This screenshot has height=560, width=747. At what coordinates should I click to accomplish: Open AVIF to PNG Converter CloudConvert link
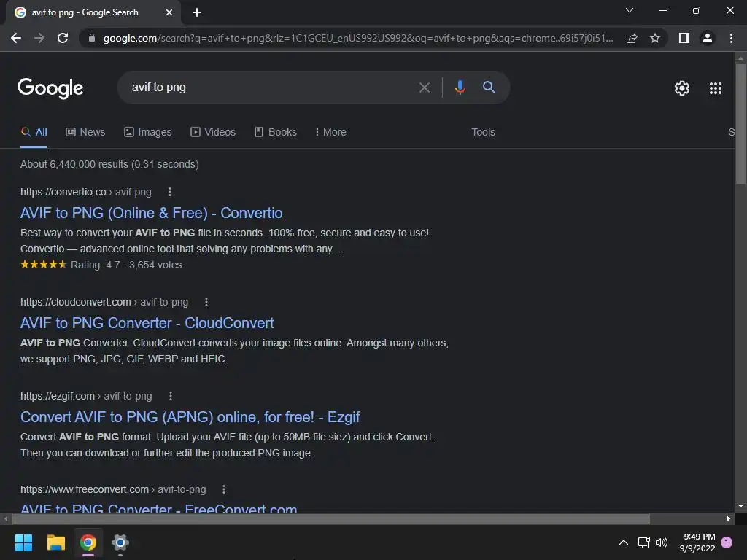pyautogui.click(x=147, y=323)
